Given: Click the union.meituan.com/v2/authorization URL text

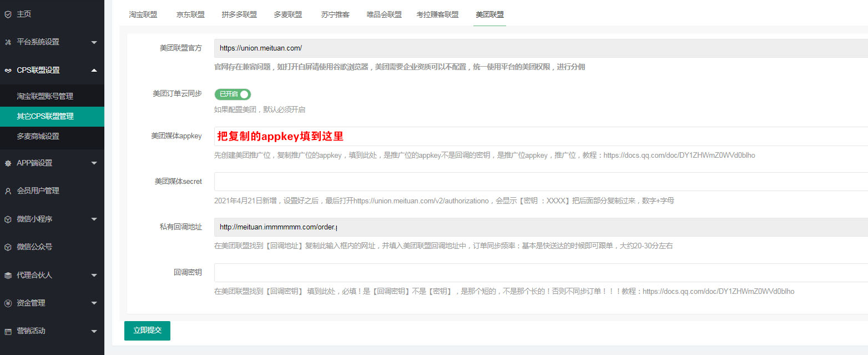Looking at the screenshot, I should tap(421, 201).
